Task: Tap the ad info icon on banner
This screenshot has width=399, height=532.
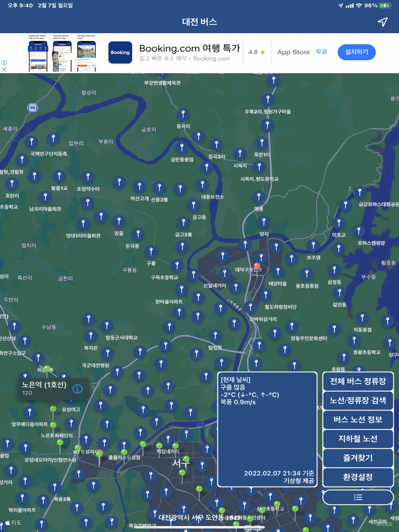Action: 4,63
